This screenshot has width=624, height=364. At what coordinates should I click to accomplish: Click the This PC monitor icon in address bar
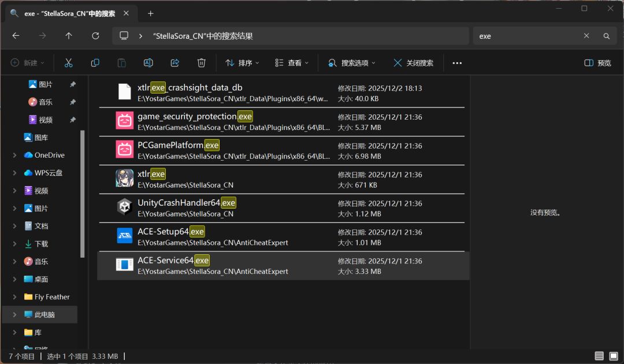coord(124,35)
